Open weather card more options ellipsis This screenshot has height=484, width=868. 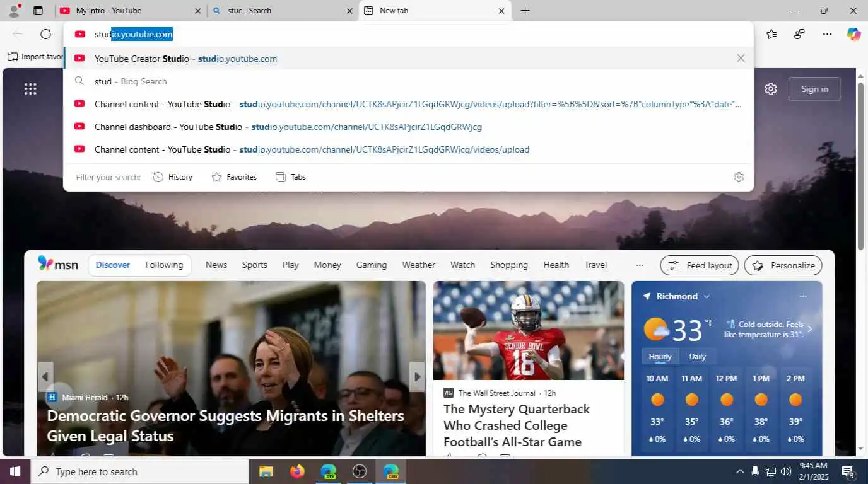pyautogui.click(x=803, y=296)
